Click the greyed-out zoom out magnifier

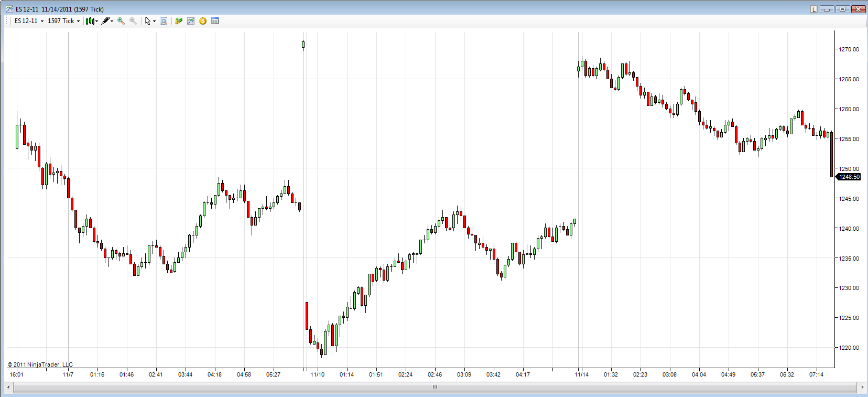coord(133,21)
